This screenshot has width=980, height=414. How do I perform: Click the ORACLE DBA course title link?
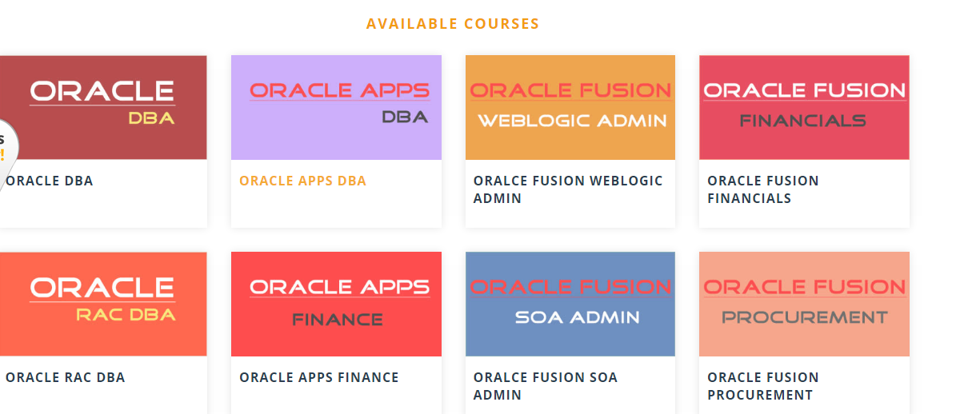tap(50, 181)
